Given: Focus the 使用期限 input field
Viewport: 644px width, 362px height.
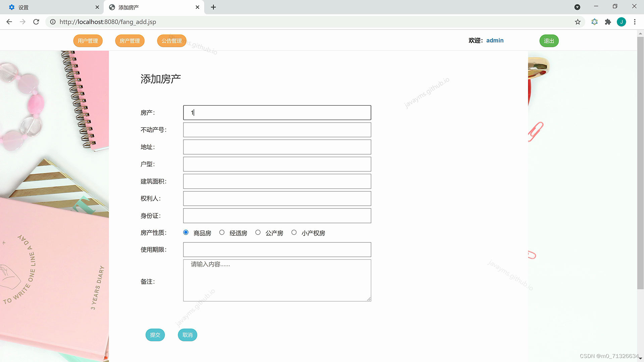Looking at the screenshot, I should pyautogui.click(x=277, y=250).
